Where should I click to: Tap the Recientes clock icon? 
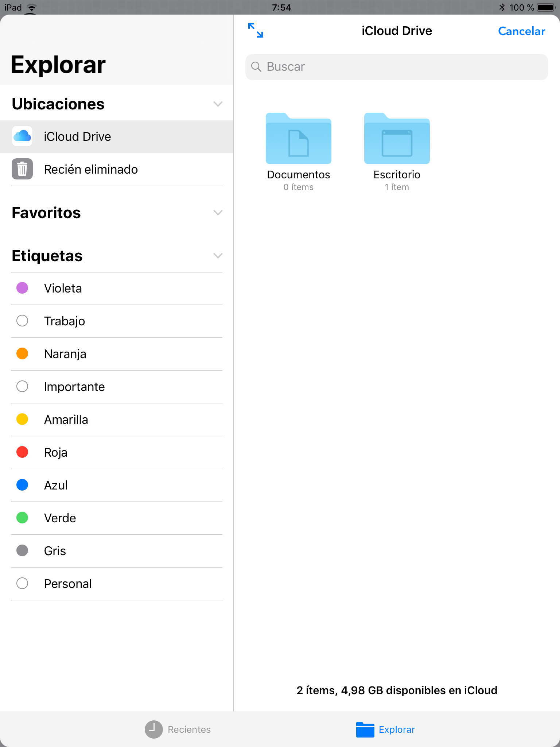153,729
